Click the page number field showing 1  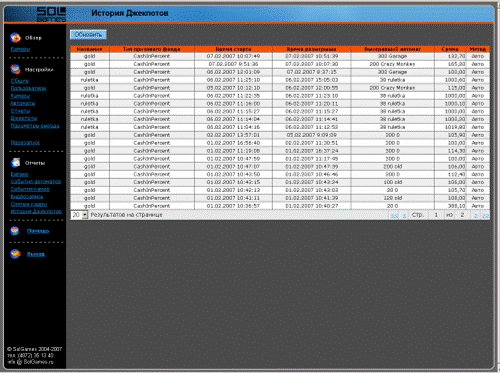(436, 215)
